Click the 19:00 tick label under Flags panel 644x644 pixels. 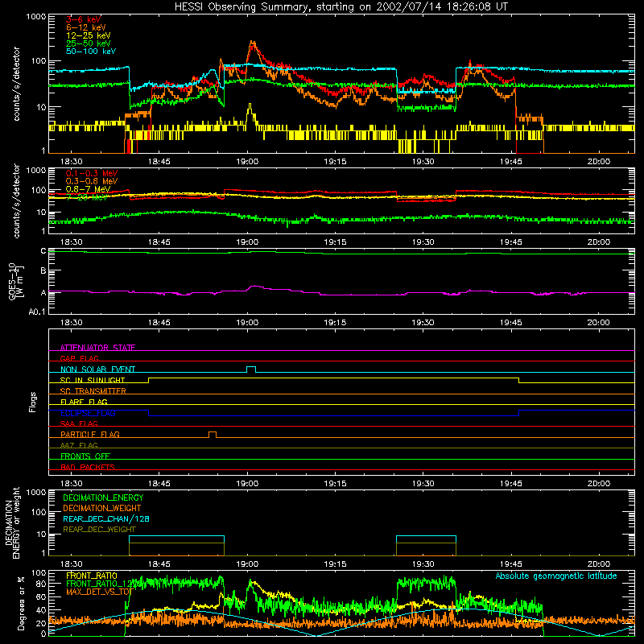pos(247,484)
